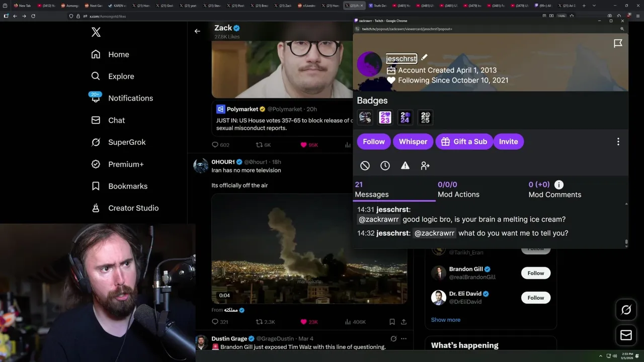Switch to Mod Comments tab

(x=554, y=190)
